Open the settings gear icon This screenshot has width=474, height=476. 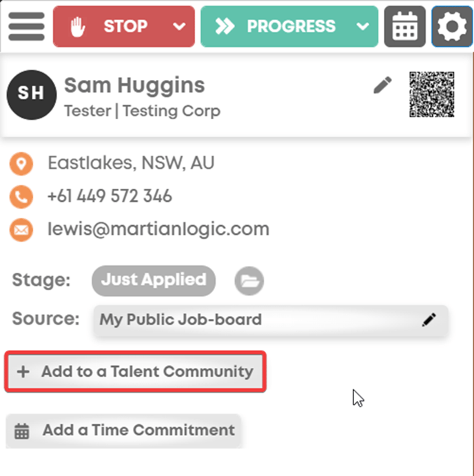pyautogui.click(x=452, y=26)
